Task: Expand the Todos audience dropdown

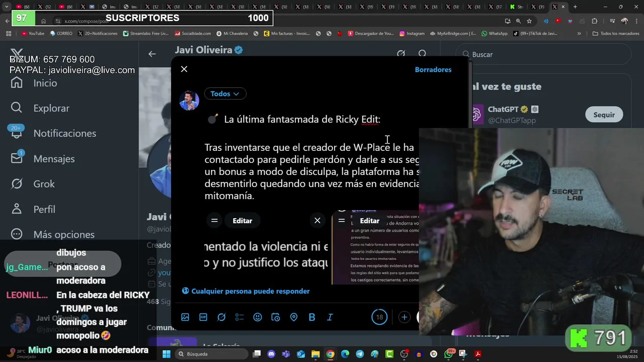Action: click(225, 94)
